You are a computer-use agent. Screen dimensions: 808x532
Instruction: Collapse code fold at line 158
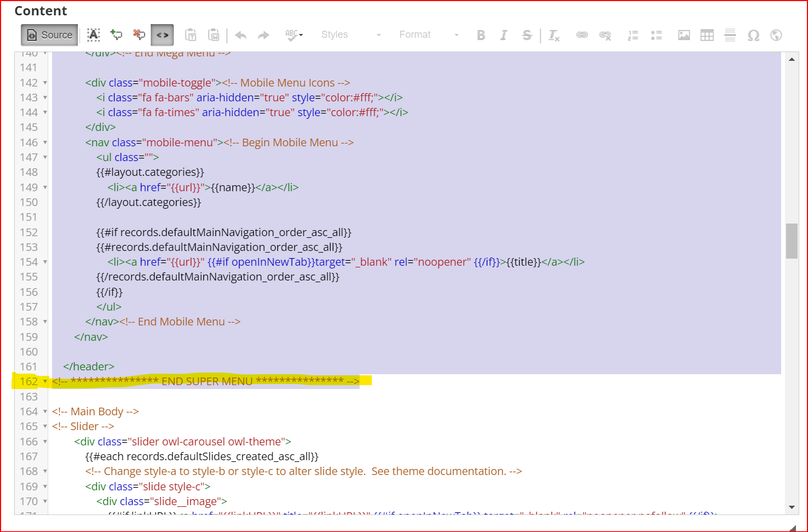[x=45, y=322]
